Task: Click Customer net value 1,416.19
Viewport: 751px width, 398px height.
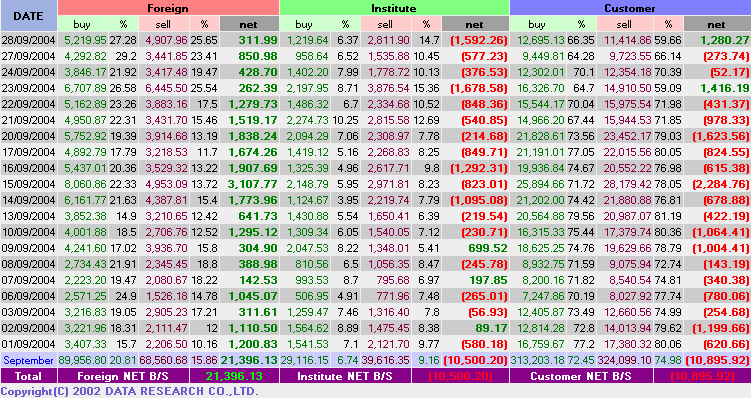Action: [724, 88]
